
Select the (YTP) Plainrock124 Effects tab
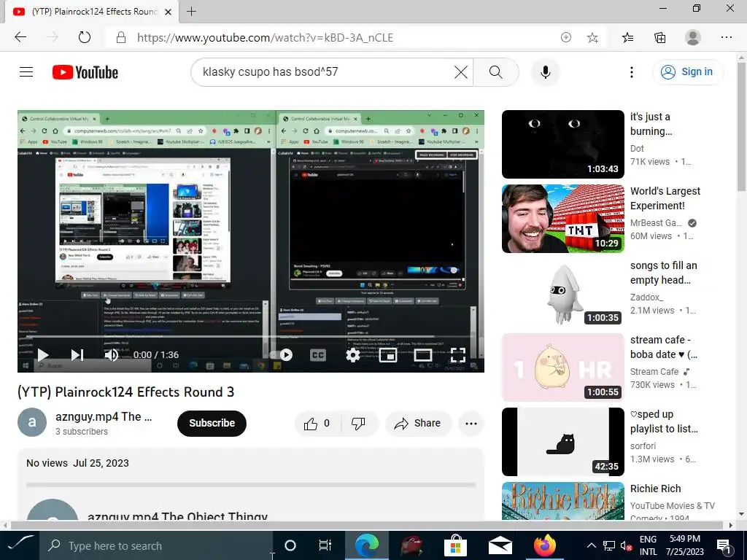91,12
